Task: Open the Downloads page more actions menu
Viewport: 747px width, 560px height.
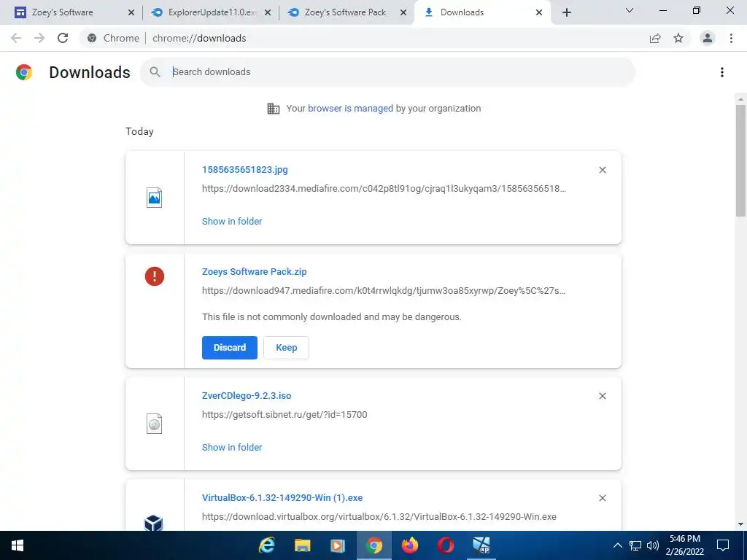Action: (721, 72)
